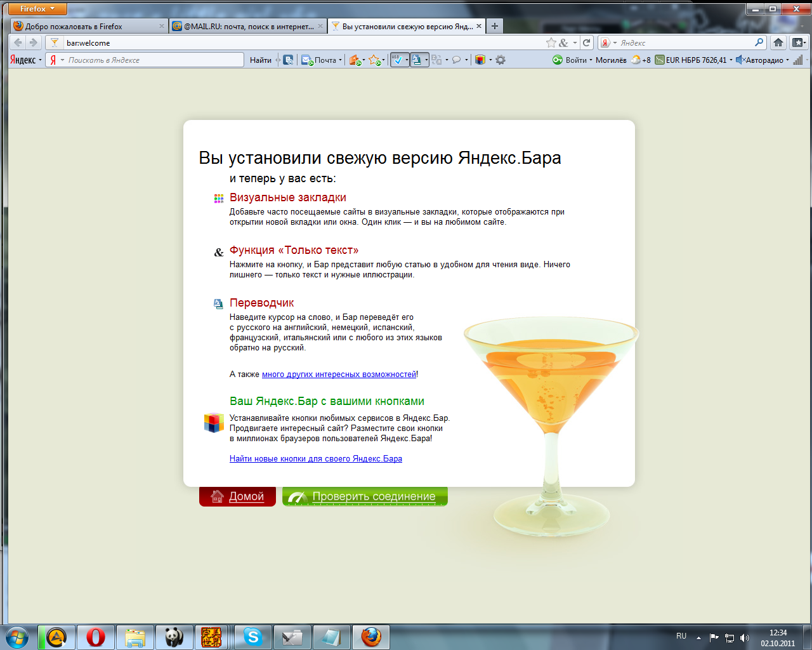812x650 pixels.
Task: Click the speech bubble comments icon
Action: pos(456,60)
